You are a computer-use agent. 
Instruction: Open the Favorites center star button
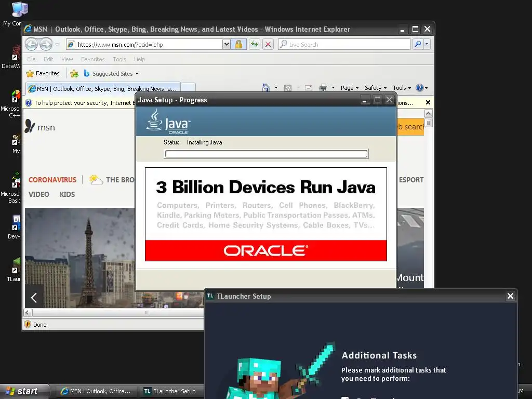(x=43, y=73)
